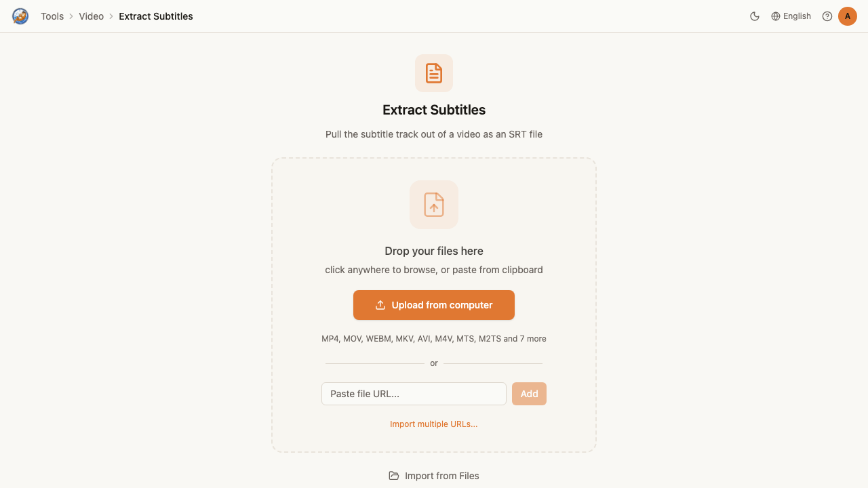The width and height of the screenshot is (868, 488).
Task: Click the upload arrow icon in orange button
Action: coord(380,305)
